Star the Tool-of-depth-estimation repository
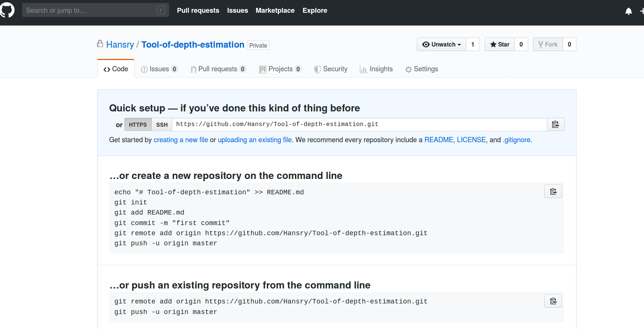This screenshot has height=329, width=644. (x=500, y=44)
